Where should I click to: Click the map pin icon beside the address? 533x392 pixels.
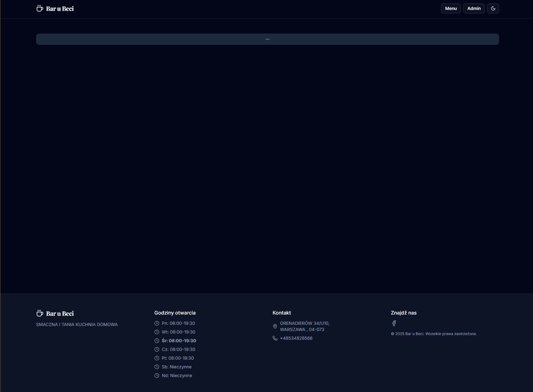275,326
